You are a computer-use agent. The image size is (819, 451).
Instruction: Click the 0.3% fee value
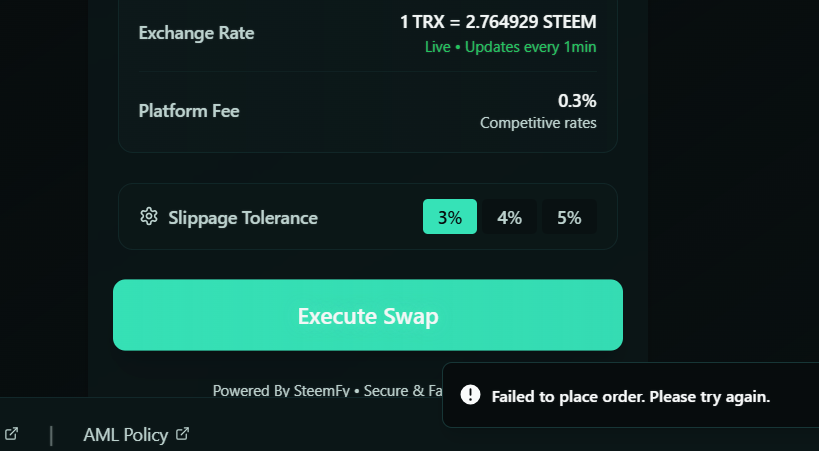tap(577, 100)
